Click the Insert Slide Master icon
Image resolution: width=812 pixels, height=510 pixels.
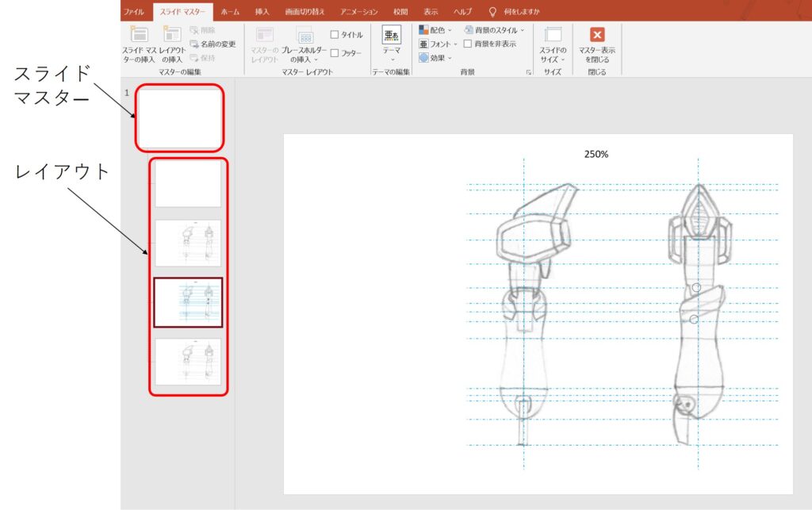[x=139, y=36]
